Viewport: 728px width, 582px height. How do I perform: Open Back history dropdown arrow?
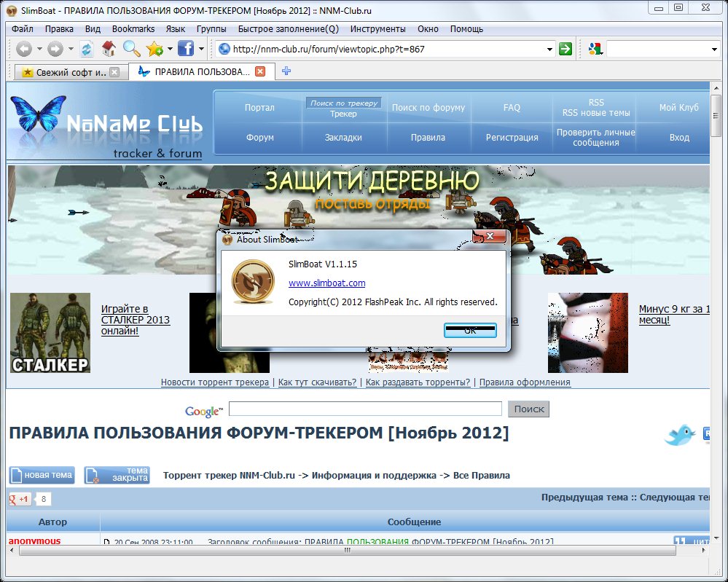tap(39, 49)
